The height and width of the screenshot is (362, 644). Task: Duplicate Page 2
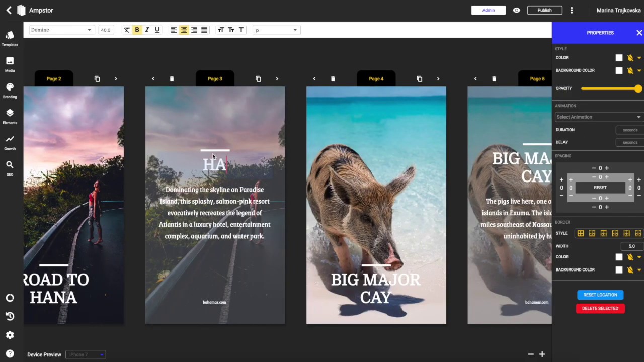click(x=97, y=79)
